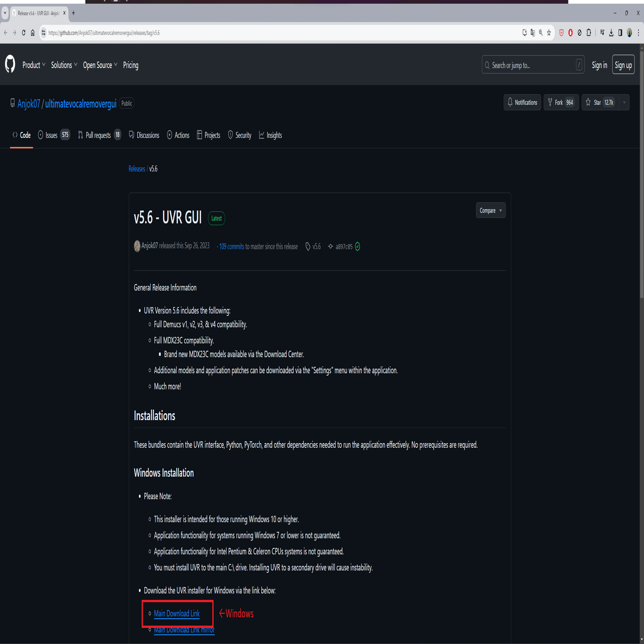Open the 109 commits link
The height and width of the screenshot is (644, 644).
pyautogui.click(x=231, y=246)
